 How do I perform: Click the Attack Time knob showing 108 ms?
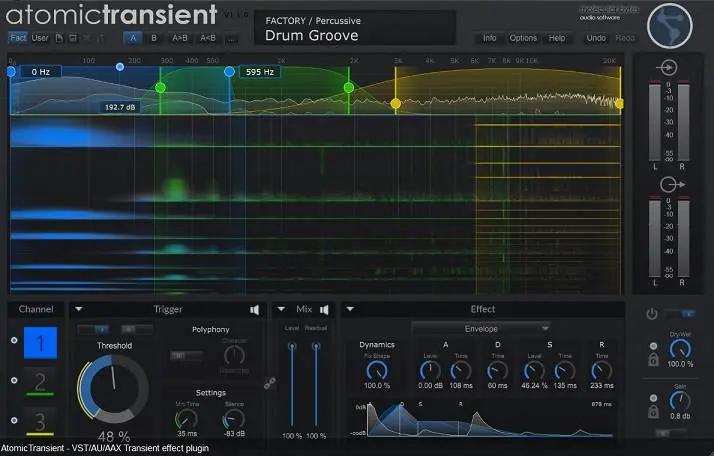coord(461,371)
